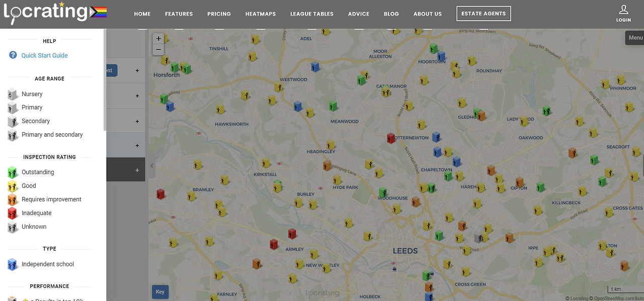Open the orange marker below Headingley label
Viewport: 644px width, 301px height.
point(327,165)
